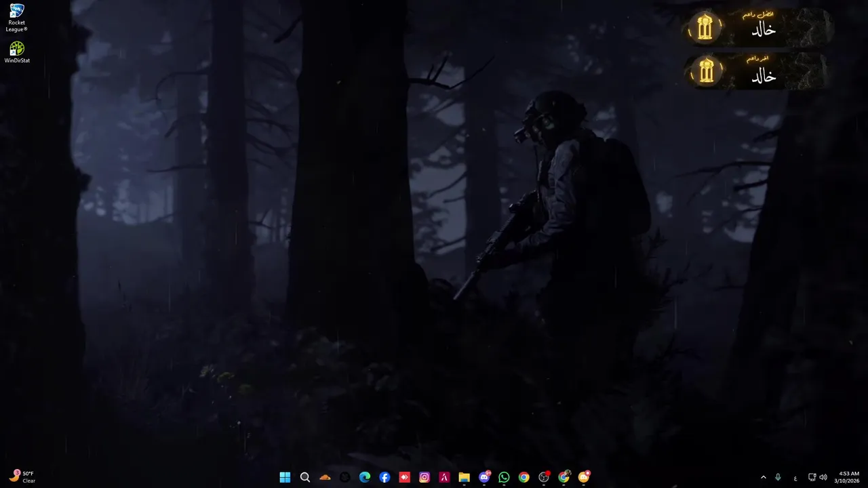This screenshot has width=868, height=488.
Task: Open the red arrow app on taskbar
Action: 404,477
